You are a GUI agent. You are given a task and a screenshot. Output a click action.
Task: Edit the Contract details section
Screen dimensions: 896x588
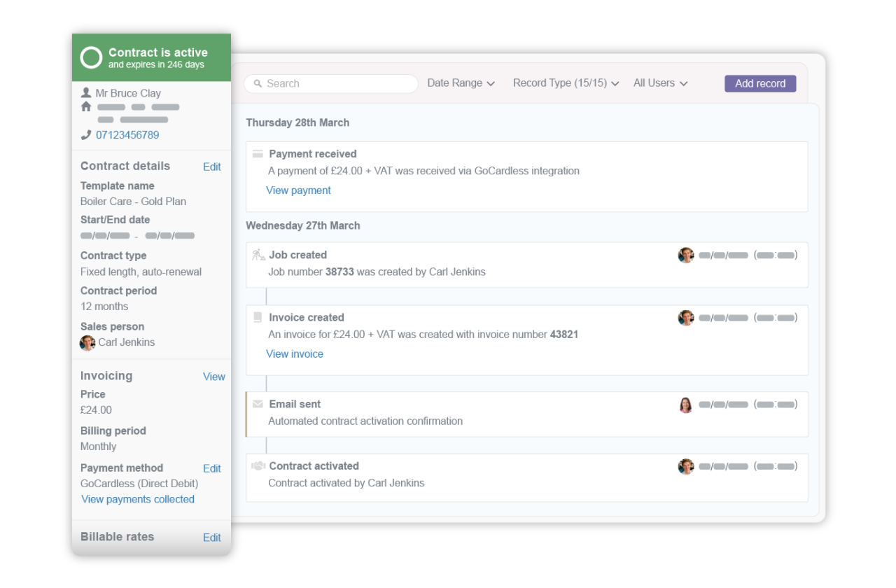211,167
